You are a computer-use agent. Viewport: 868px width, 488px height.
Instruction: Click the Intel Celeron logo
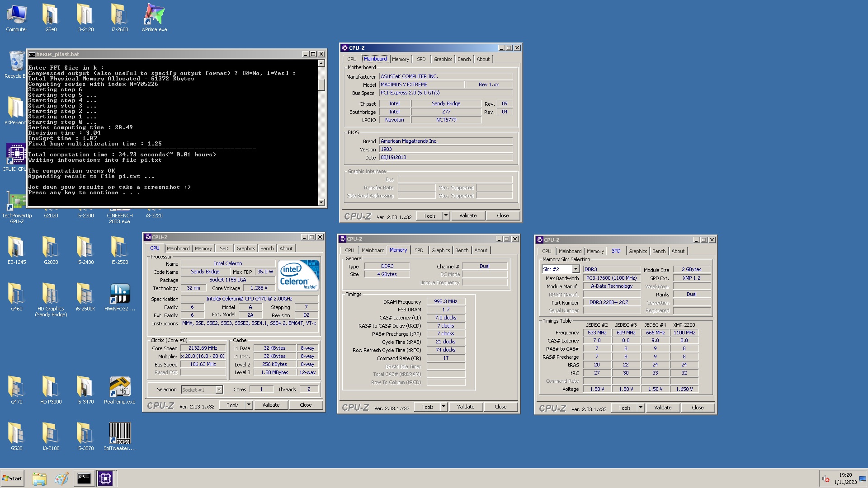click(x=298, y=275)
